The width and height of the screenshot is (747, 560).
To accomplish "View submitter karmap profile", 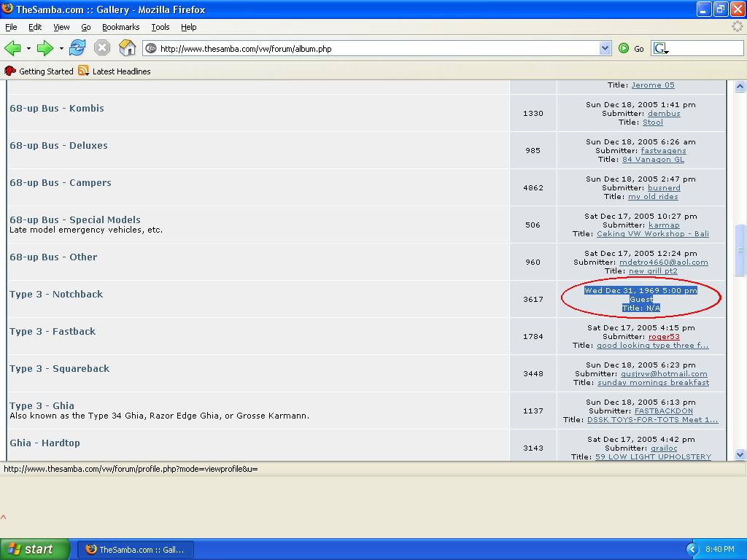I will 664,225.
